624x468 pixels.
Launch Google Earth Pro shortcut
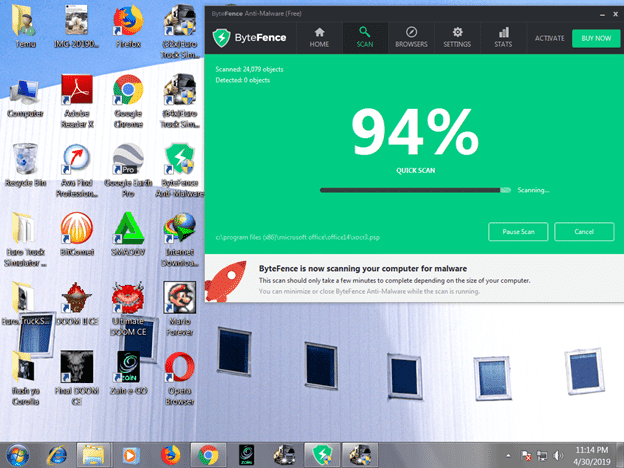tap(128, 170)
